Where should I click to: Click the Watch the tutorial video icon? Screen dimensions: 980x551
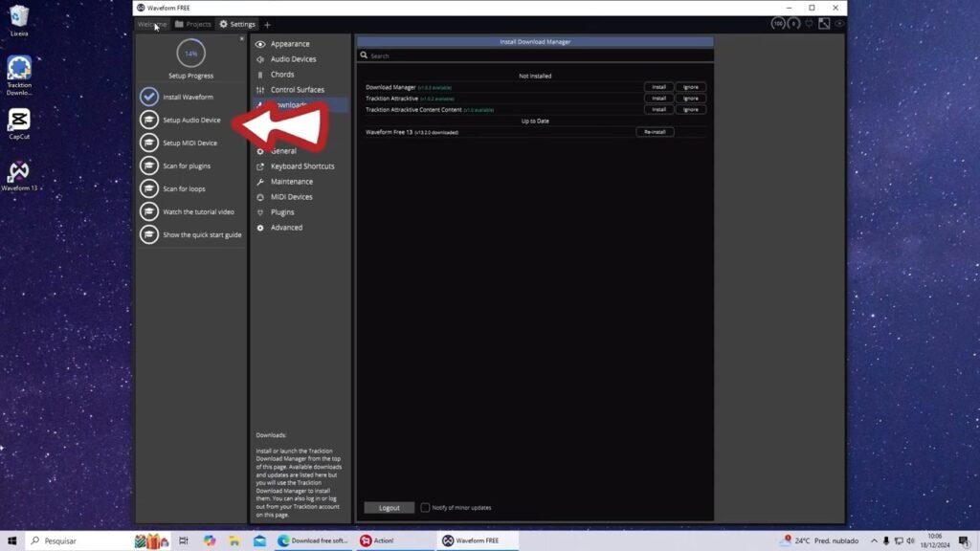point(148,211)
